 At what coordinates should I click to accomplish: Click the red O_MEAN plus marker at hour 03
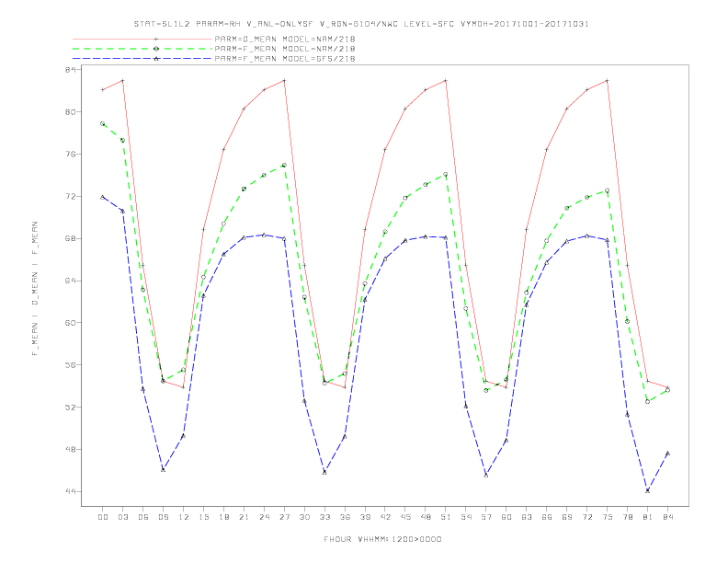click(122, 80)
